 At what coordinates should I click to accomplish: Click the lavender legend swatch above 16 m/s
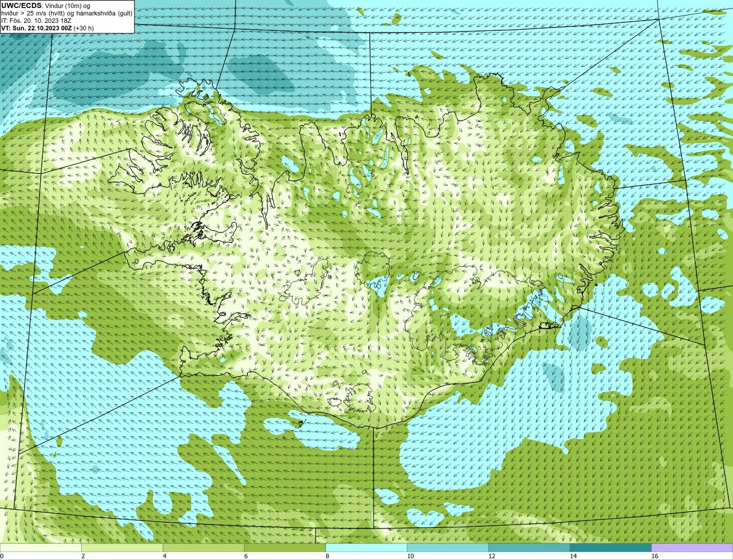tap(692, 548)
